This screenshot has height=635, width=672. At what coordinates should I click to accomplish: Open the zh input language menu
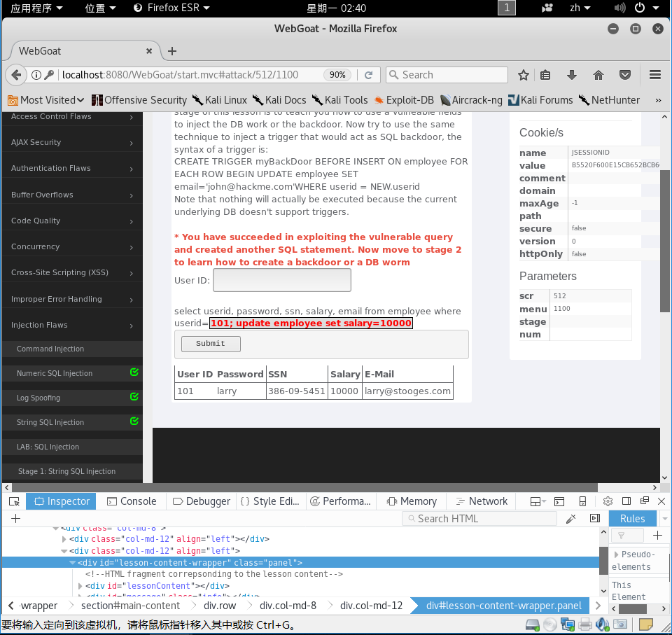tap(580, 8)
